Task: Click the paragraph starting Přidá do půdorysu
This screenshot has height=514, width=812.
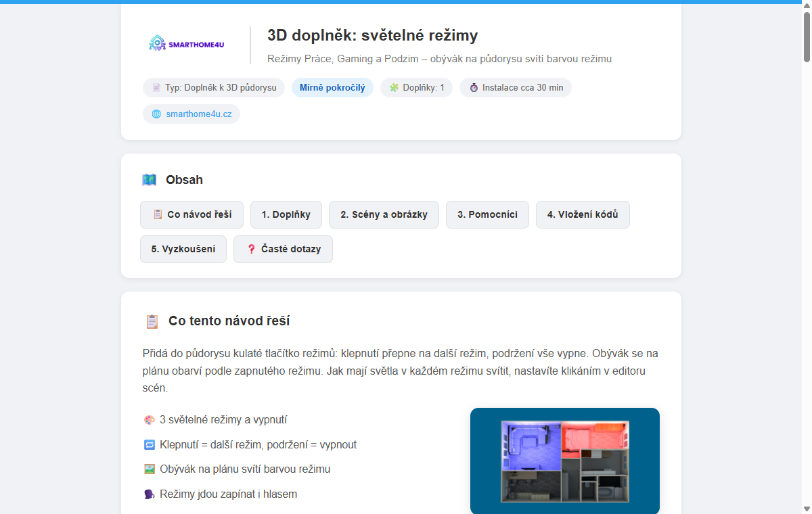Action: pos(401,371)
